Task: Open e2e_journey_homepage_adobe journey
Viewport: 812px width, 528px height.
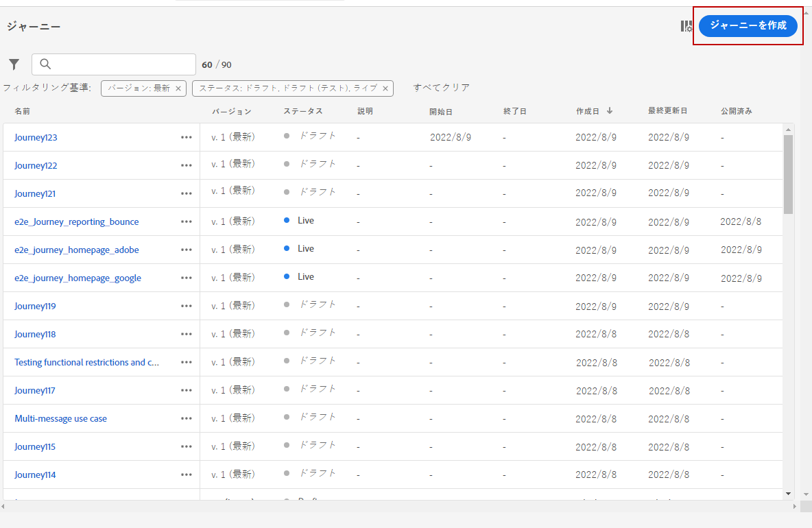Action: [77, 250]
